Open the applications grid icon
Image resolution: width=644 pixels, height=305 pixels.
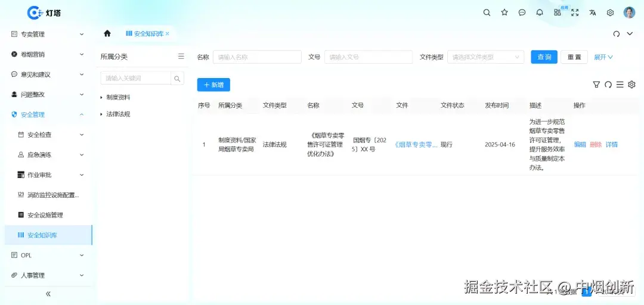558,13
